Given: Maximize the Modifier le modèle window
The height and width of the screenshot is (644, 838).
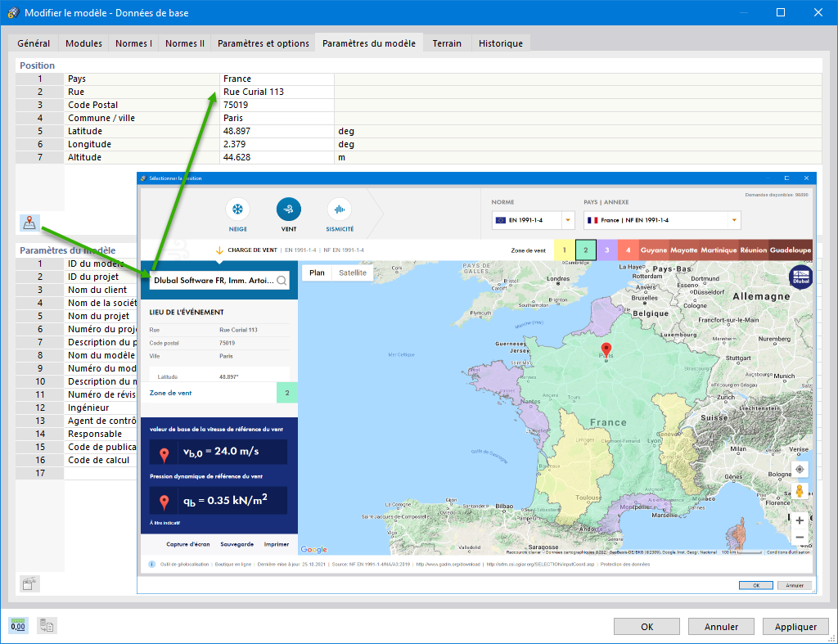Looking at the screenshot, I should pos(781,12).
